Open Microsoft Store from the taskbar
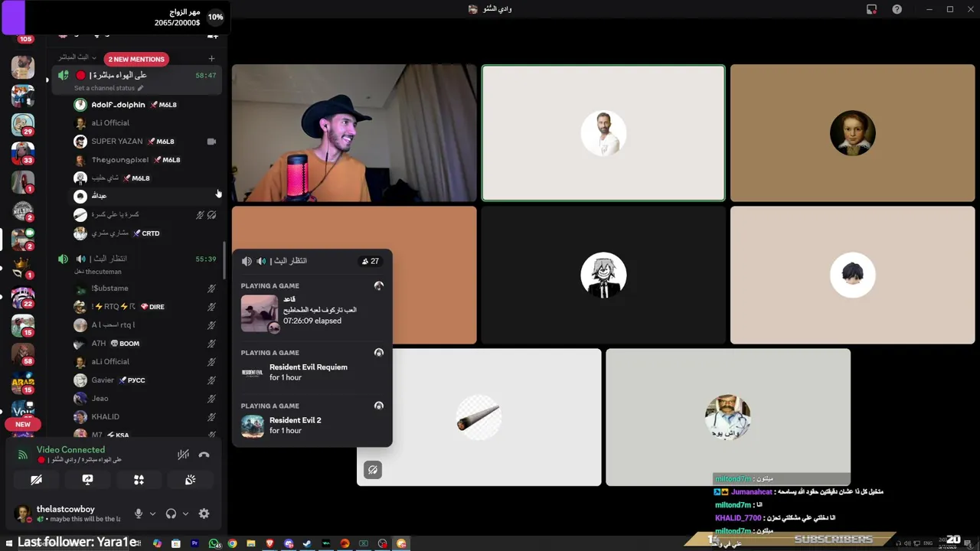The image size is (980, 551). pyautogui.click(x=176, y=543)
